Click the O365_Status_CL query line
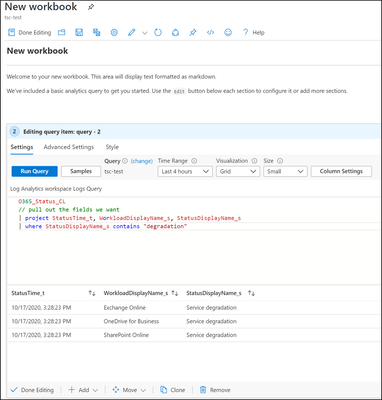Viewport: 382px width, 400px height. click(42, 202)
